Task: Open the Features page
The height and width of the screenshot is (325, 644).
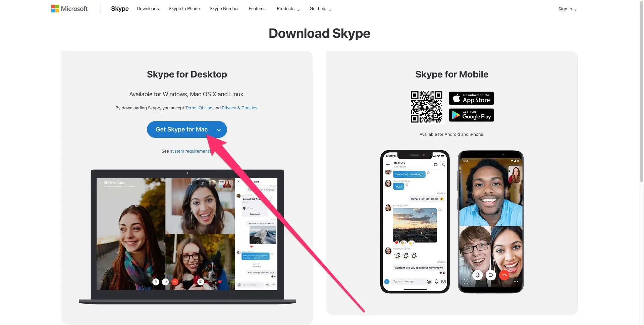Action: click(257, 9)
